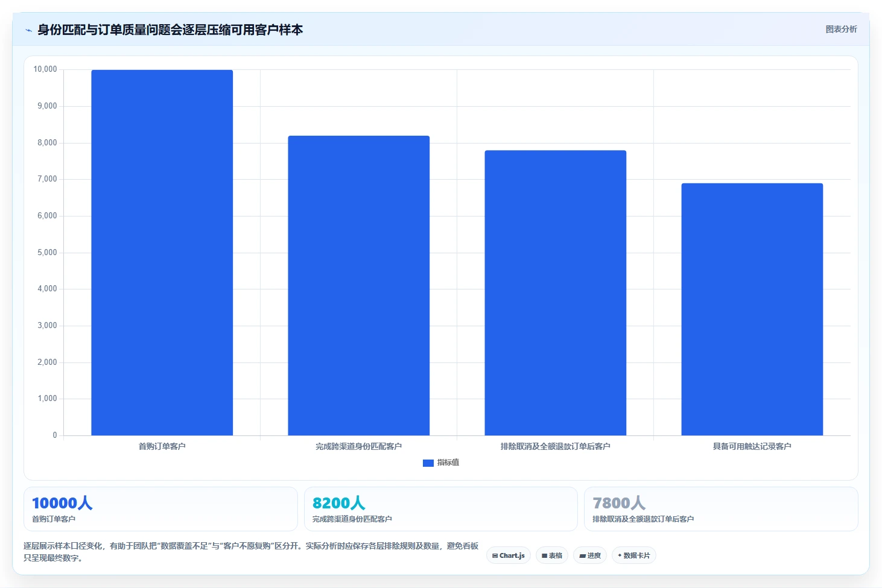Open the 10000人 data card
Image resolution: width=882 pixels, height=588 pixels.
(x=160, y=509)
